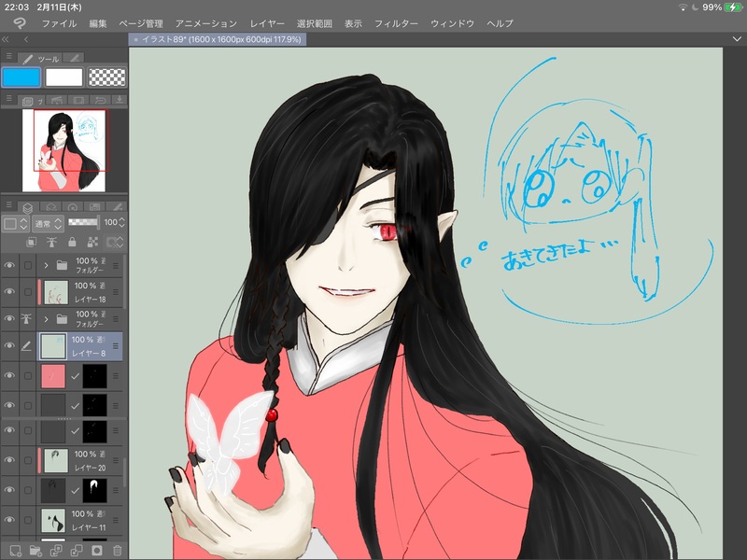The image size is (747, 560).
Task: Switch to the sub tool pen tab
Action: 74,58
